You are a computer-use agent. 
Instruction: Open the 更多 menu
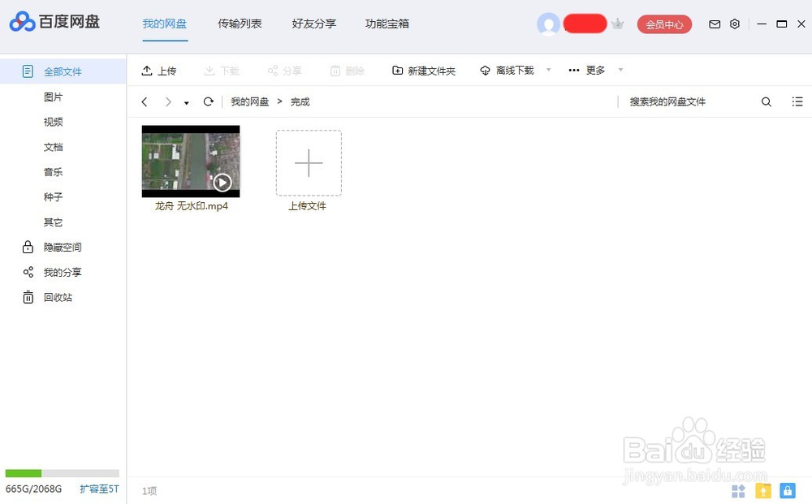(x=587, y=71)
